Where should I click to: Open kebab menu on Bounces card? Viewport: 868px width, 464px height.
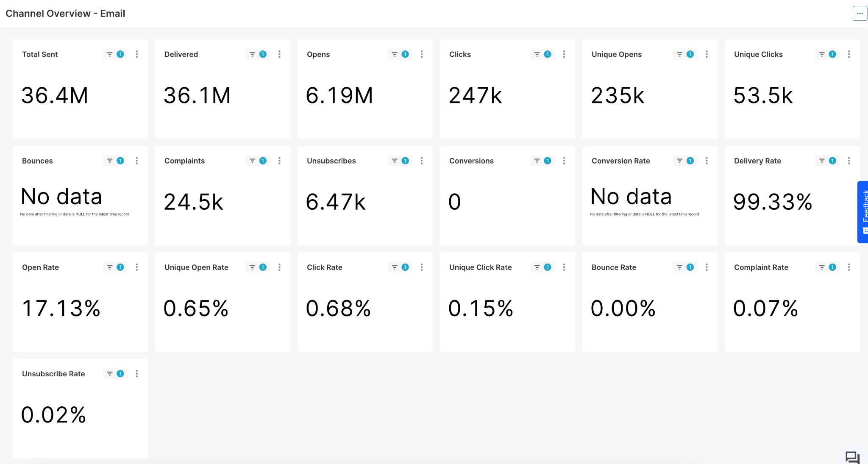136,161
